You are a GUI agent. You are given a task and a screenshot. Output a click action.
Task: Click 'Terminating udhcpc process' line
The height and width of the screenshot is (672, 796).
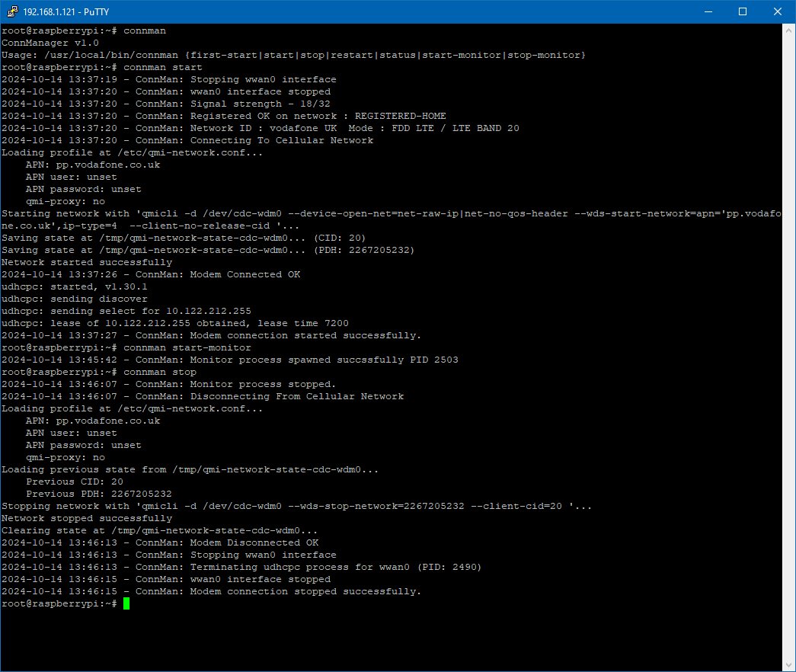pos(241,567)
